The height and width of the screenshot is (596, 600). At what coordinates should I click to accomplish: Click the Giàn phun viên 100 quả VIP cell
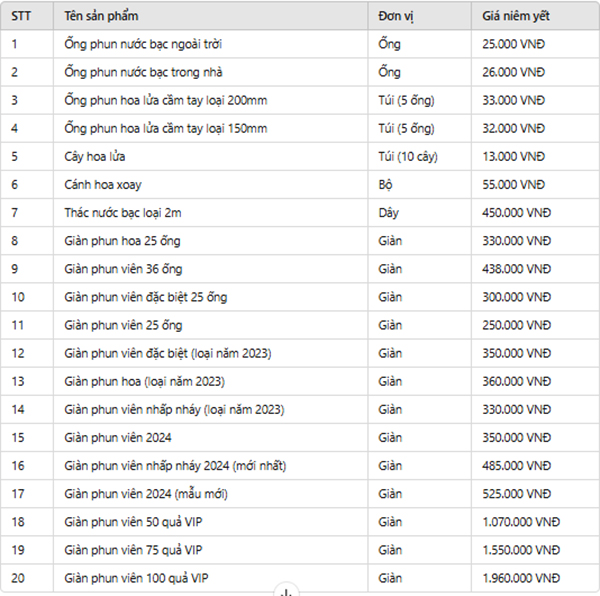tap(136, 578)
